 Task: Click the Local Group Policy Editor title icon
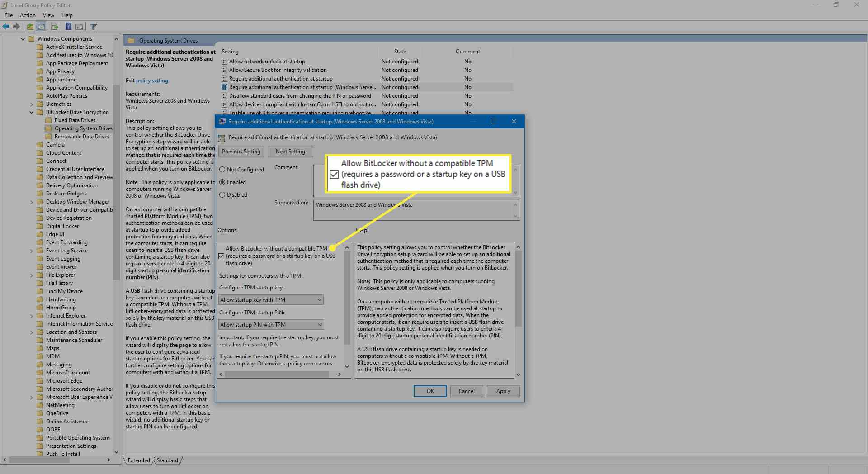coord(5,5)
